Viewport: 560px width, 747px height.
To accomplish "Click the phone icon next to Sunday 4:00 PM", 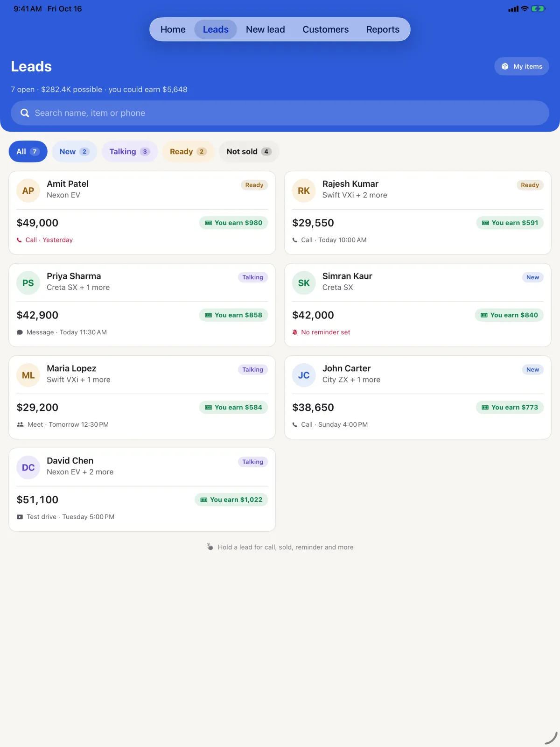I will click(x=295, y=424).
